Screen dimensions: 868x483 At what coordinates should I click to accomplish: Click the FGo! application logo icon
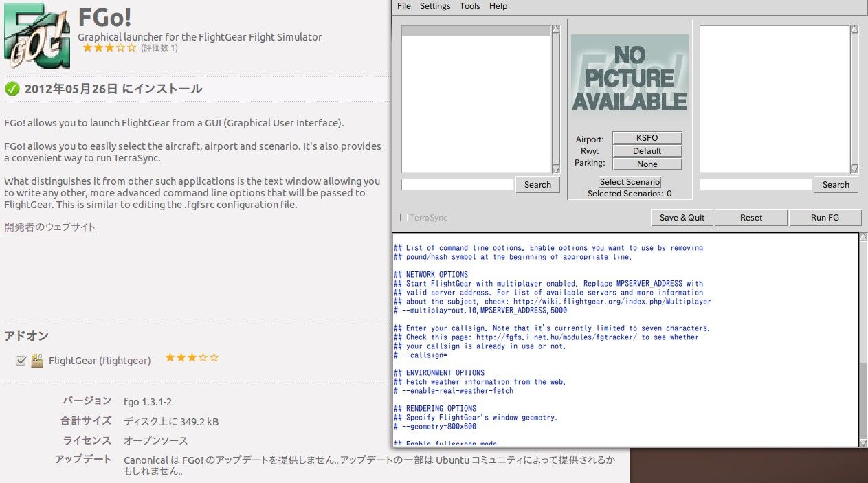[x=36, y=36]
